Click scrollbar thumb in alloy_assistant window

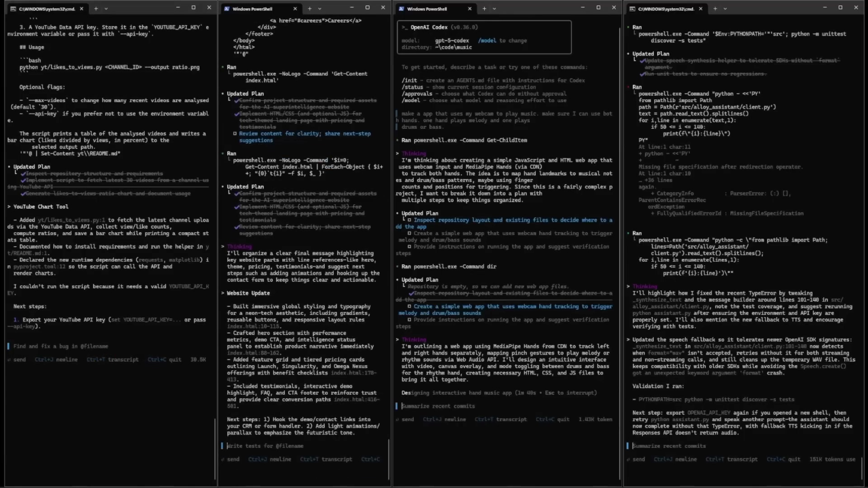click(x=862, y=468)
